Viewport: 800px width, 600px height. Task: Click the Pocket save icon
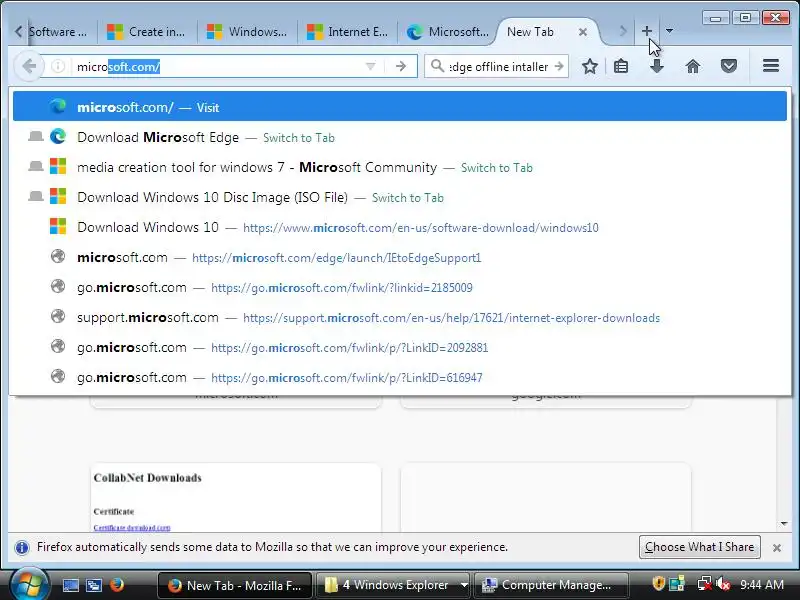point(729,66)
